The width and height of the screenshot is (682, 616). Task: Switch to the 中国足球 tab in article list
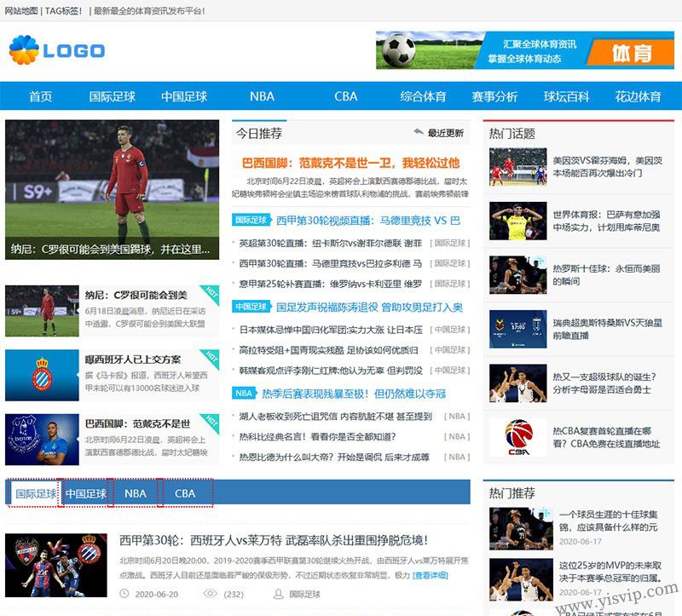click(x=85, y=493)
